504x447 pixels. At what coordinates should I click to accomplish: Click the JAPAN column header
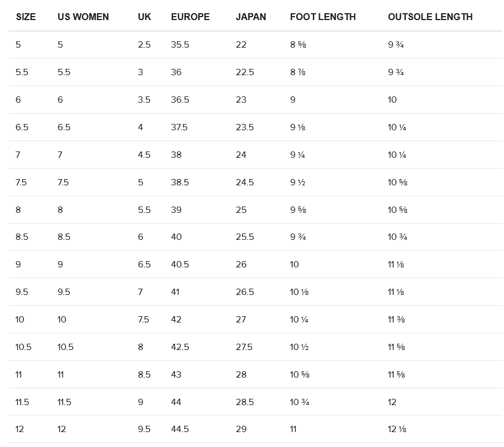click(251, 17)
